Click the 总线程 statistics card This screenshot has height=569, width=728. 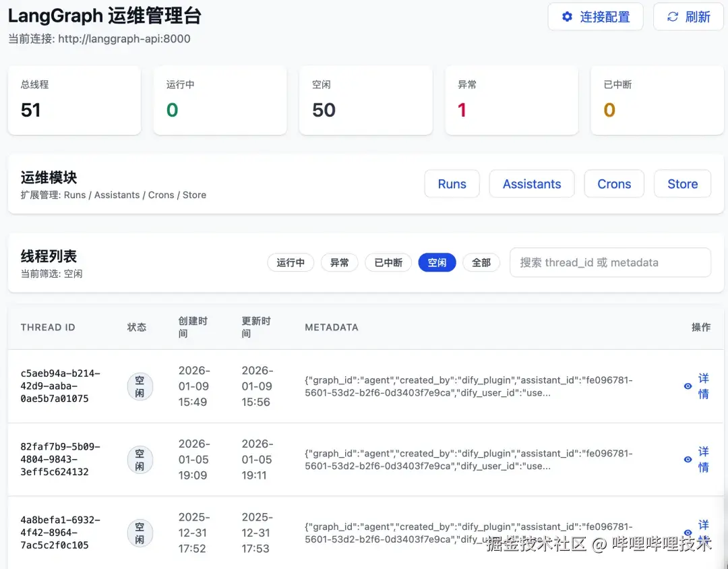[74, 100]
